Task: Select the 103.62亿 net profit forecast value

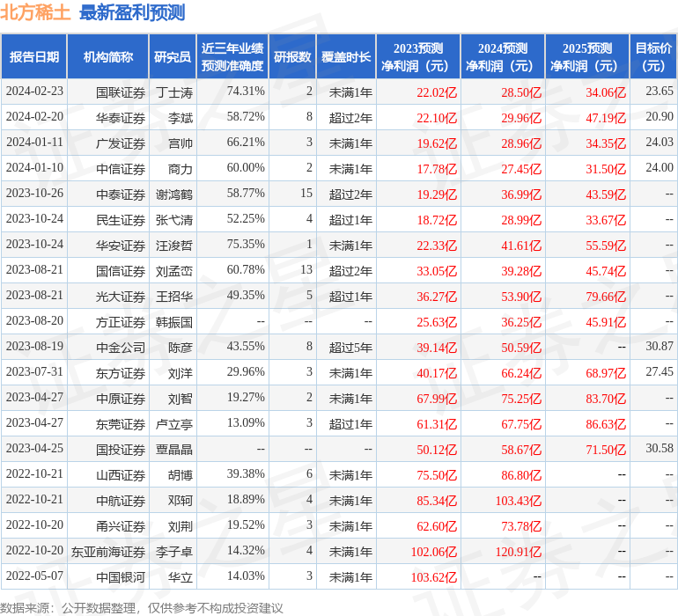Action: (435, 577)
